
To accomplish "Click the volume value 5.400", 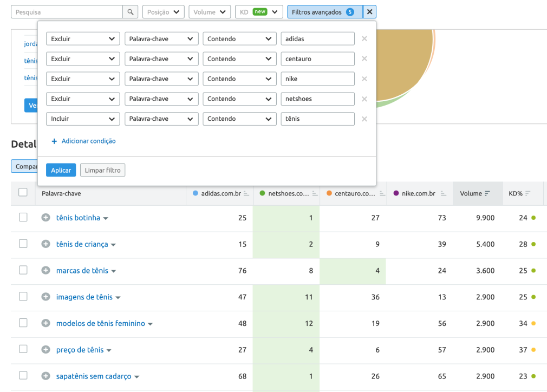I will (x=485, y=244).
